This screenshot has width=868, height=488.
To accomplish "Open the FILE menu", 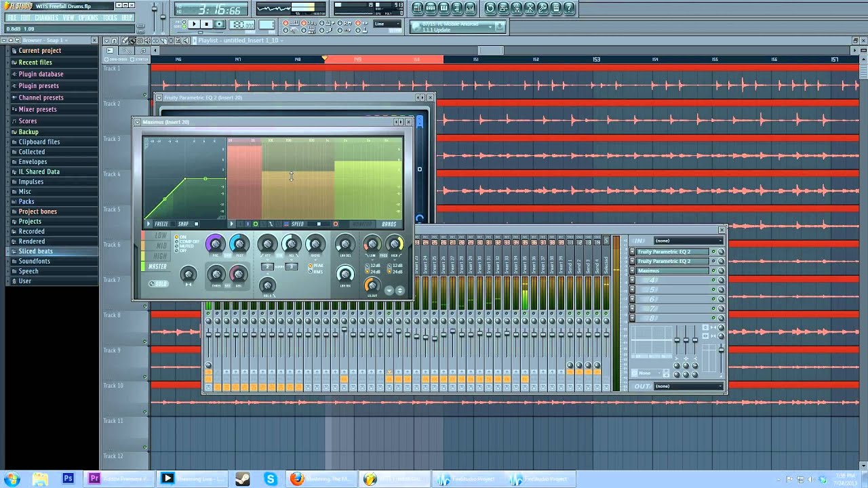I will point(12,18).
